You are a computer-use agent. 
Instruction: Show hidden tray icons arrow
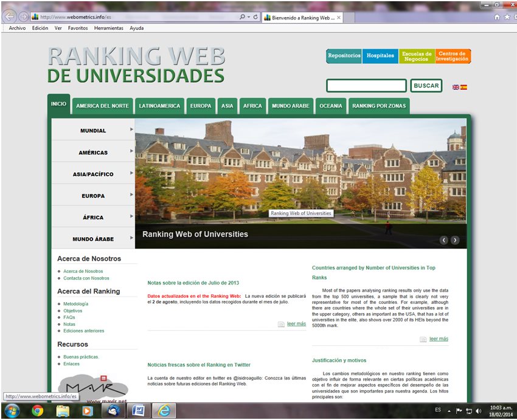(449, 411)
